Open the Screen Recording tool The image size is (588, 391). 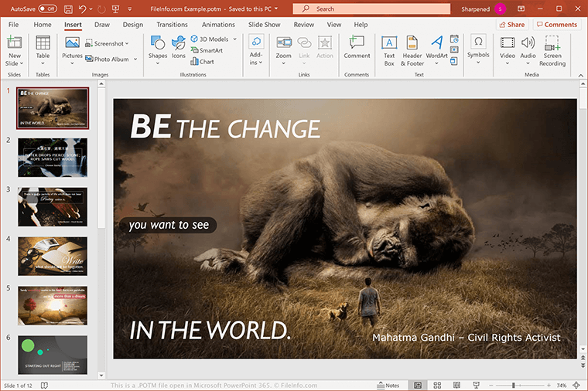click(552, 46)
